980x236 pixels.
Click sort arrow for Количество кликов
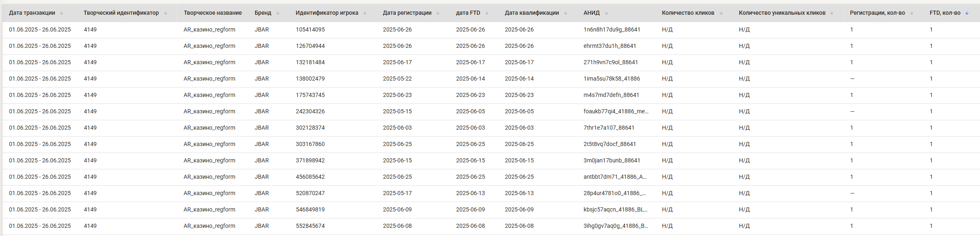click(721, 13)
